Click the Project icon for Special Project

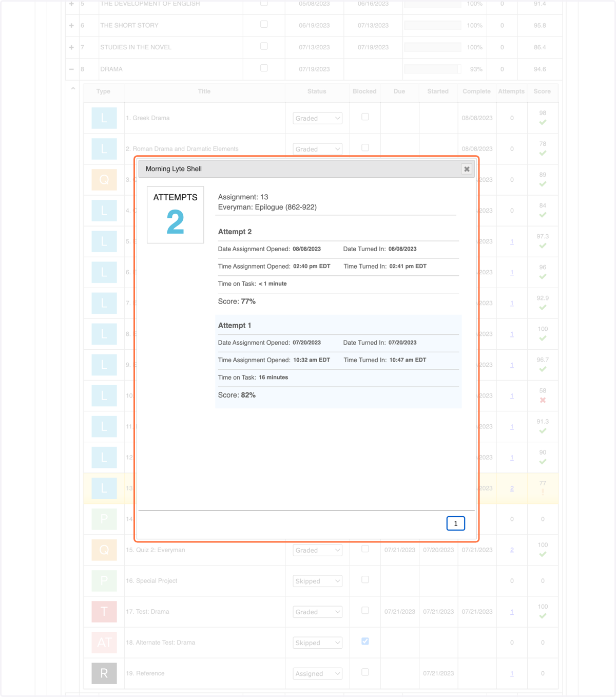tap(104, 581)
